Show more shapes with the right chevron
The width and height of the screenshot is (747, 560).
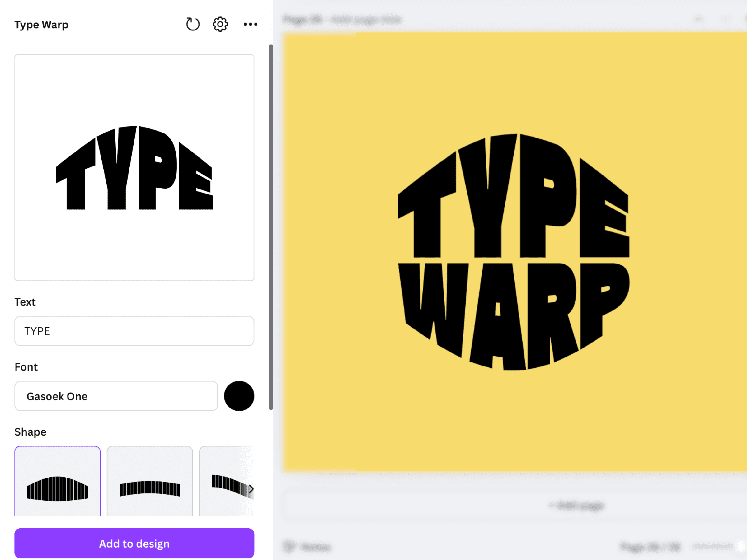[251, 489]
